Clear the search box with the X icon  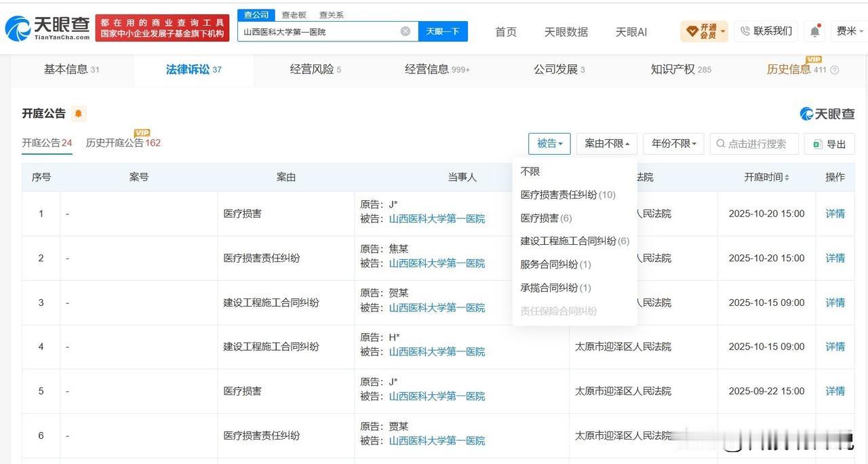click(x=406, y=31)
